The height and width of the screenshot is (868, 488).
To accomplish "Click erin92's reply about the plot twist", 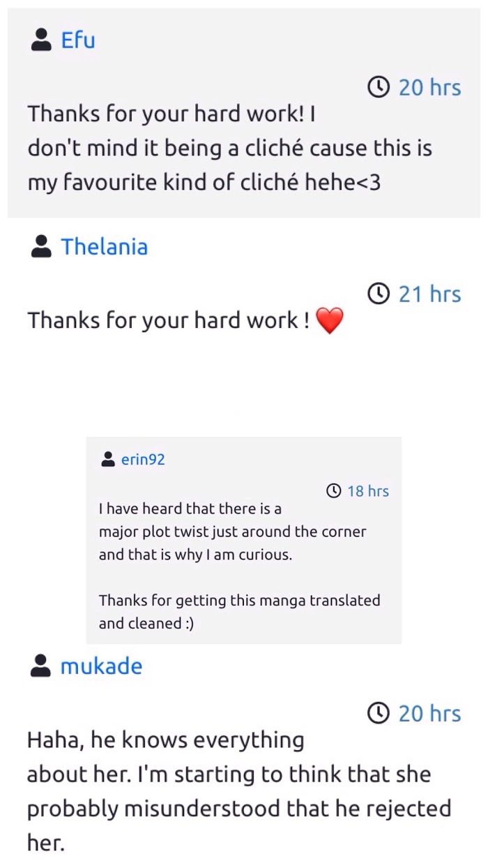I will point(232,532).
